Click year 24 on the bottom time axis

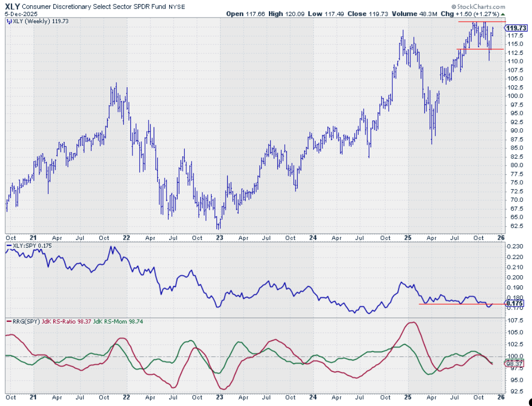coord(313,397)
